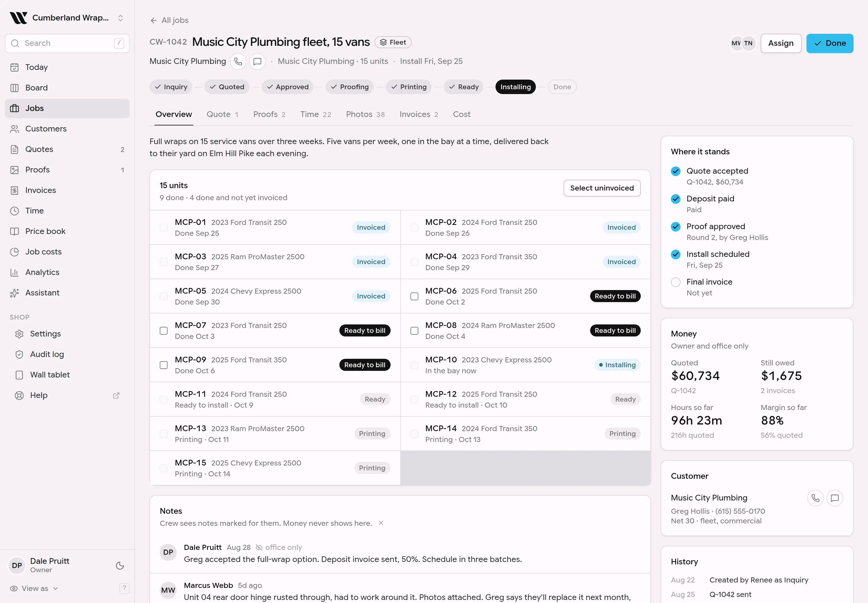Focus the Search field

pyautogui.click(x=67, y=43)
